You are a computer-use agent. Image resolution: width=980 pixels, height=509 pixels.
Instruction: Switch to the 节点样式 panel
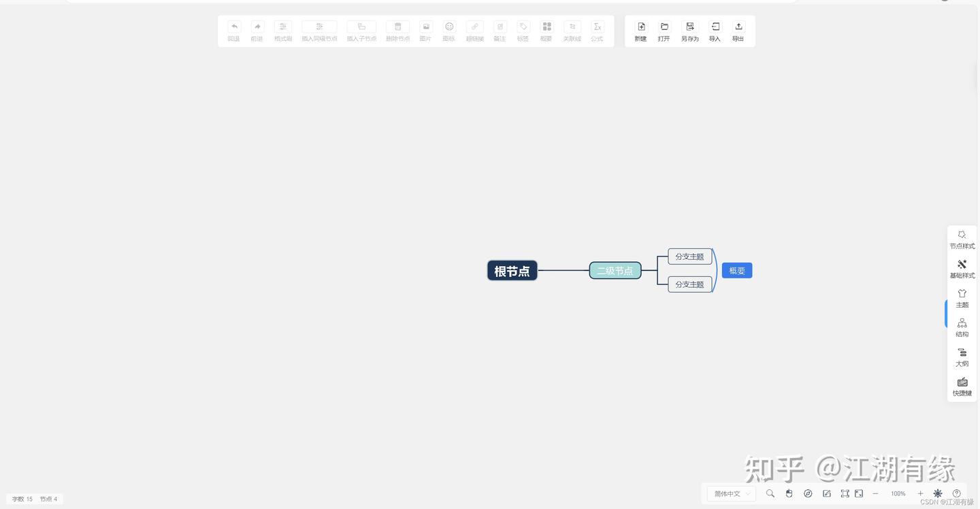pyautogui.click(x=962, y=240)
